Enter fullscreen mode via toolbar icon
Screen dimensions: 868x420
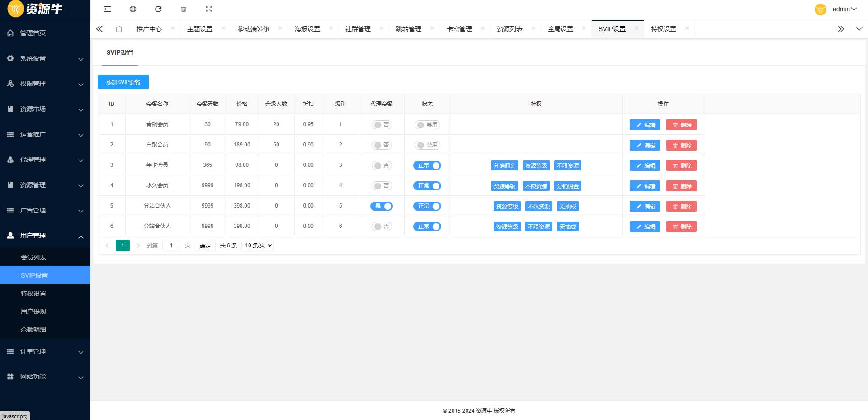pyautogui.click(x=208, y=9)
